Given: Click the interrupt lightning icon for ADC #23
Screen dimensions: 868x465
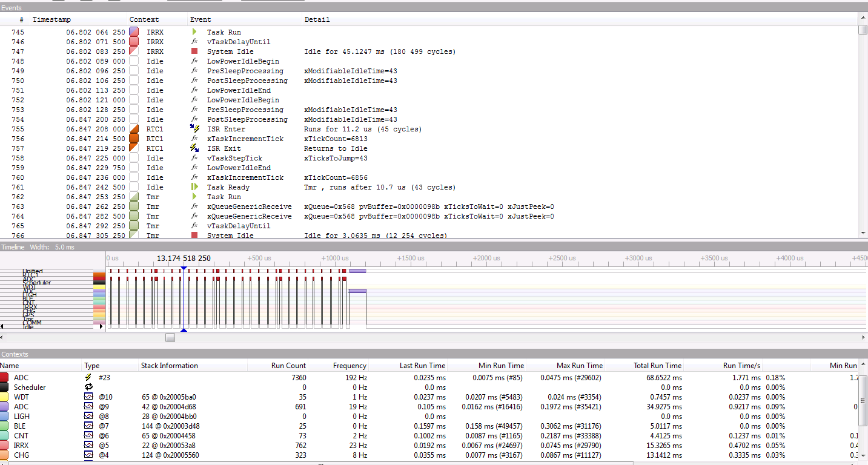Looking at the screenshot, I should [x=88, y=377].
